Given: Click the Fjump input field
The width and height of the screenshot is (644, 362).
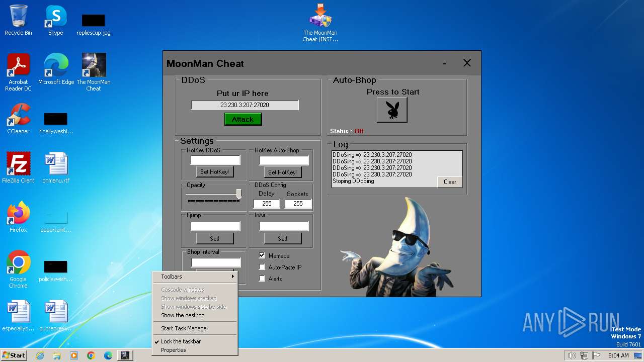Looking at the screenshot, I should click(215, 227).
